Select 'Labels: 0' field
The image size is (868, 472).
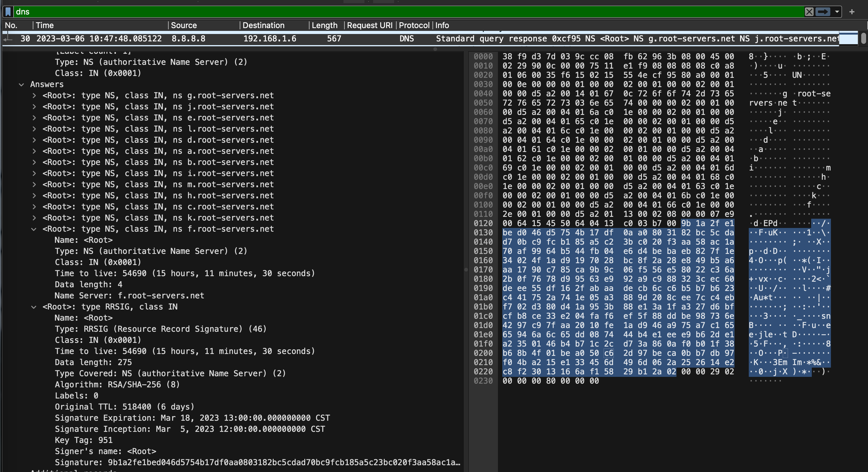tap(77, 395)
